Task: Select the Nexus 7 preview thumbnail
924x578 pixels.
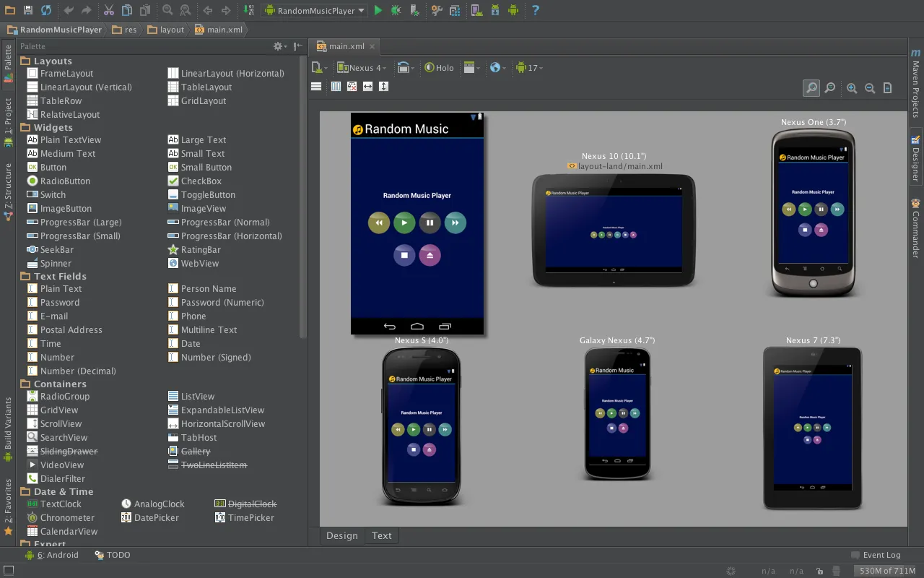Action: click(813, 428)
